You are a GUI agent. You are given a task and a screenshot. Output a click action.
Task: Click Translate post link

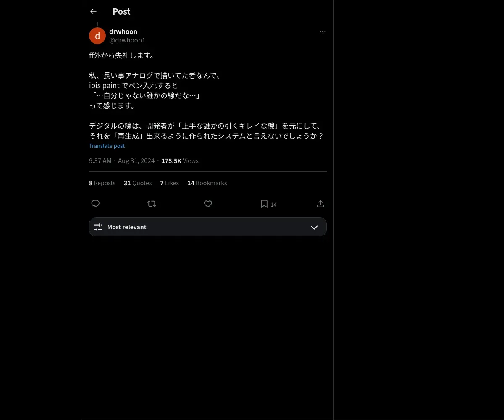coord(107,146)
